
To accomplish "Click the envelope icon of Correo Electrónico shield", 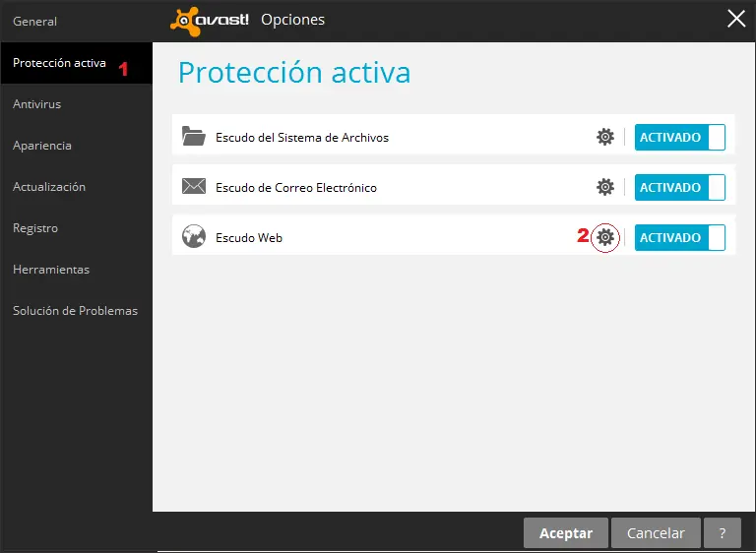I will coord(194,186).
